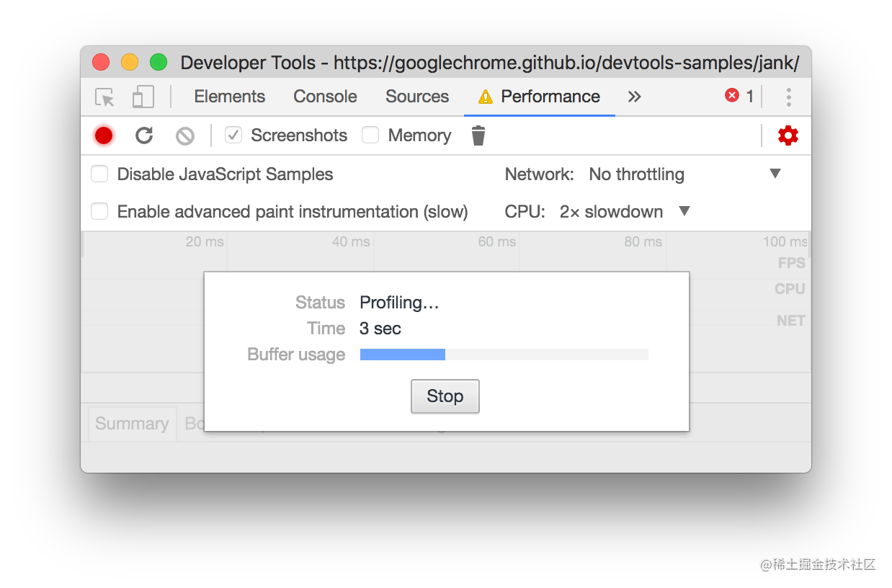Open the CPU slowdown dropdown
This screenshot has height=588, width=892.
coord(625,211)
